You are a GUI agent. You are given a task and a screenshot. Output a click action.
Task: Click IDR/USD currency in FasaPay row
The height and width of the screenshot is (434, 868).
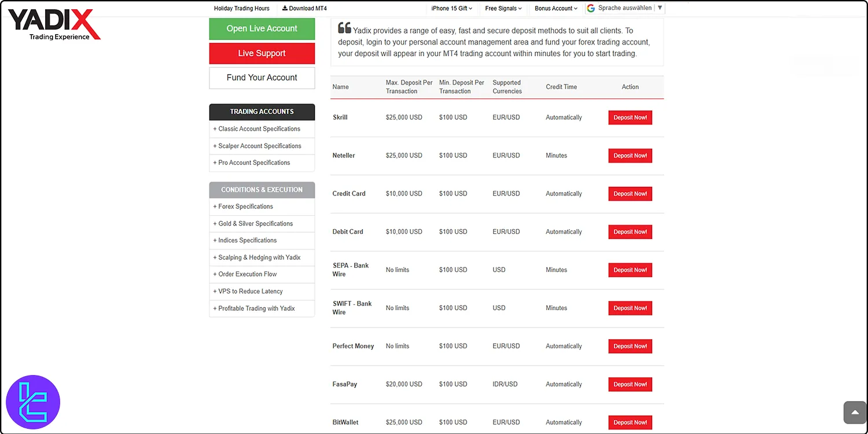tap(505, 384)
